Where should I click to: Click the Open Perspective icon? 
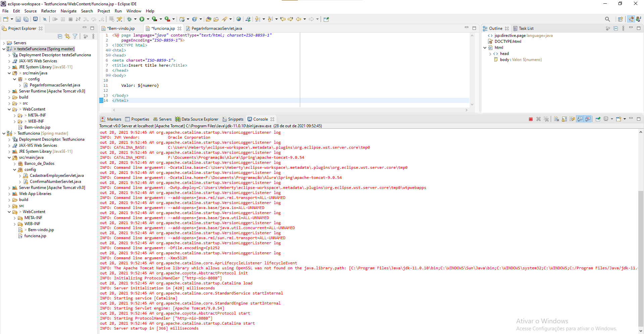click(621, 19)
